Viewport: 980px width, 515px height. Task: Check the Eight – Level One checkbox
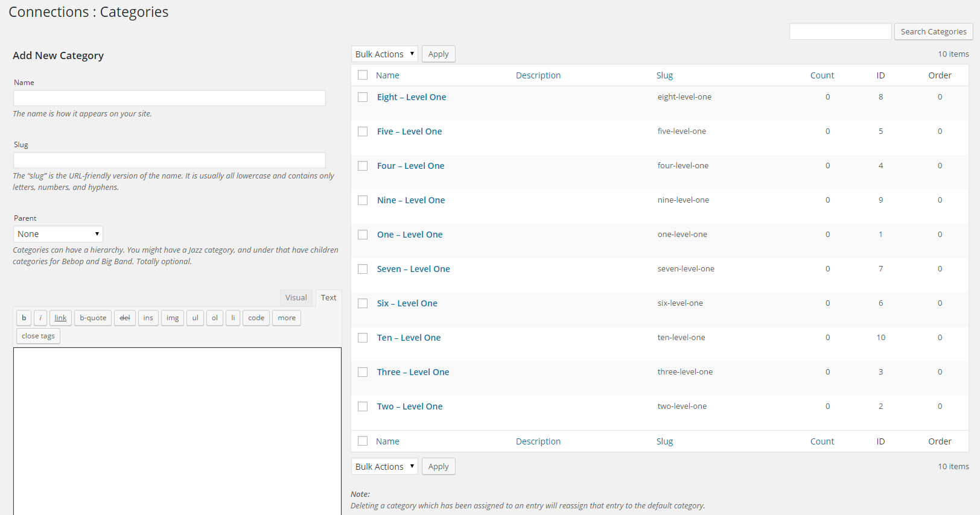point(363,97)
